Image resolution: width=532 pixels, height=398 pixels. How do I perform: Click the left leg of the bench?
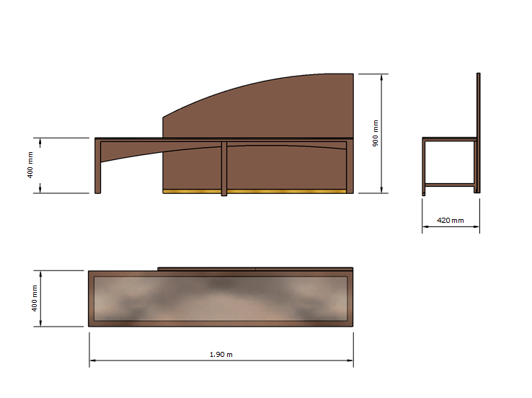click(x=98, y=167)
